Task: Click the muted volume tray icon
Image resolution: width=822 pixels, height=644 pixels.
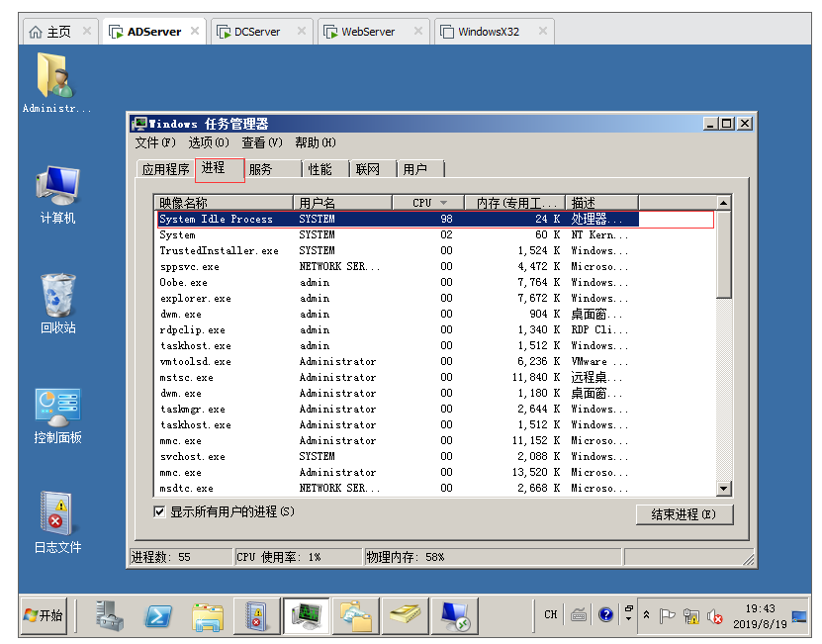Action: pos(714,615)
